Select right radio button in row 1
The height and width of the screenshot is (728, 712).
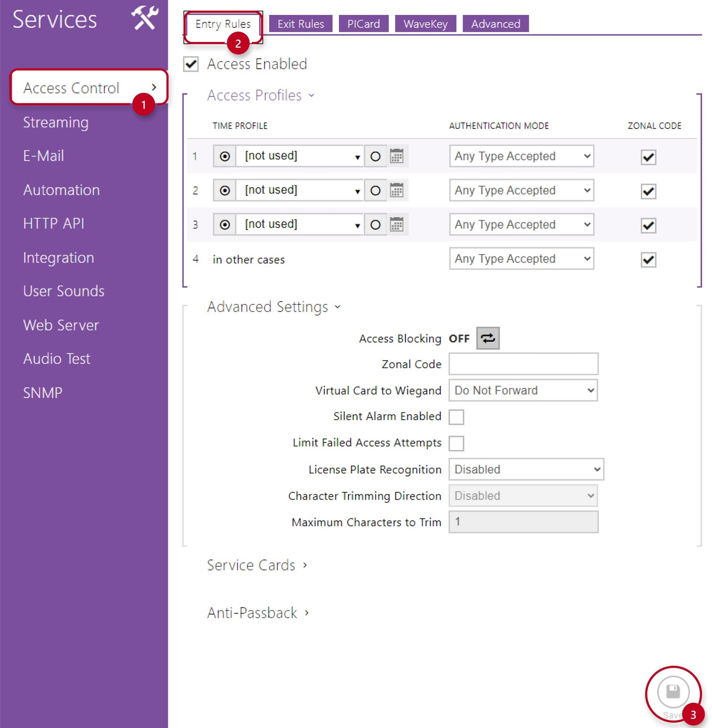point(375,156)
